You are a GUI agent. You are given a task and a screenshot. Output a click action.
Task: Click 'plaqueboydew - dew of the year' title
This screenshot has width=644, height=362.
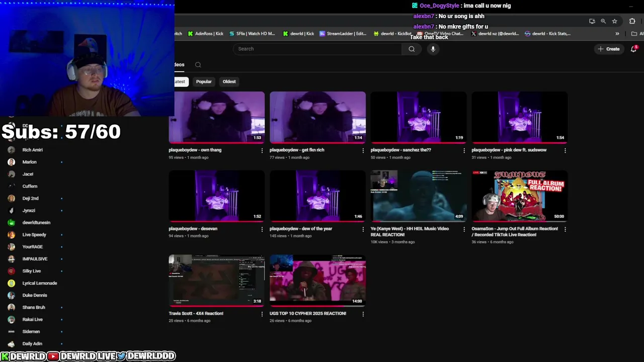(301, 229)
